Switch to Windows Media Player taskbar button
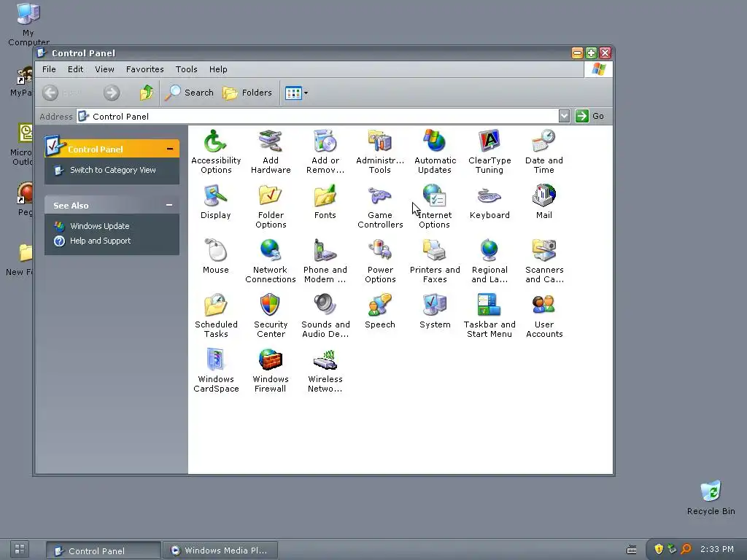The width and height of the screenshot is (747, 560). tap(220, 551)
